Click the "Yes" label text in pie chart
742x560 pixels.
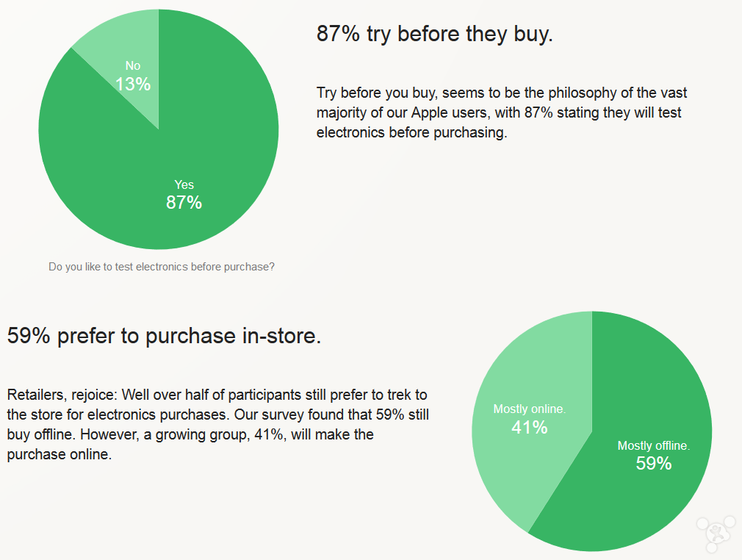(184, 184)
